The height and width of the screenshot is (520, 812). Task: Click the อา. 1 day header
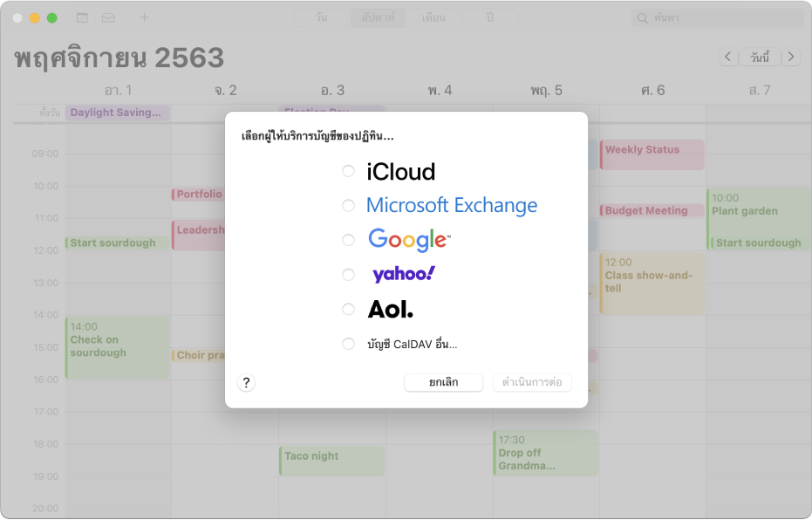(x=118, y=90)
